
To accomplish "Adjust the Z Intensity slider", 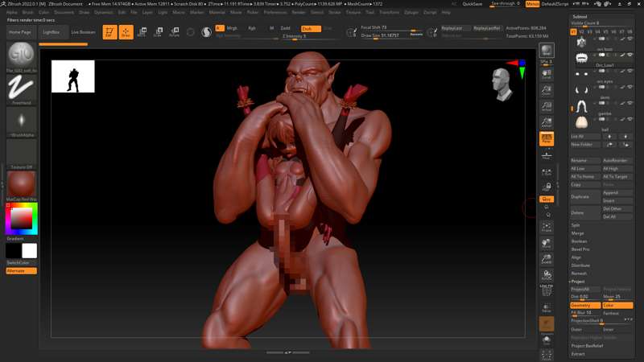I will point(308,36).
